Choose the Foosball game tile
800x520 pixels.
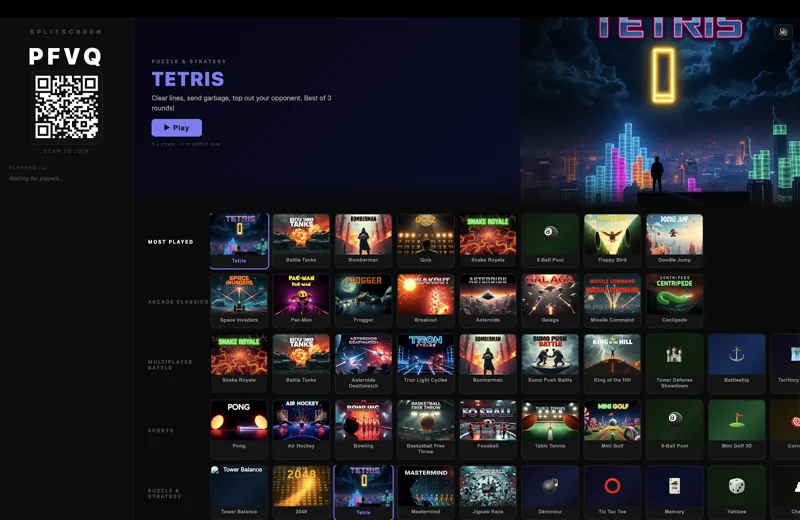(488, 429)
